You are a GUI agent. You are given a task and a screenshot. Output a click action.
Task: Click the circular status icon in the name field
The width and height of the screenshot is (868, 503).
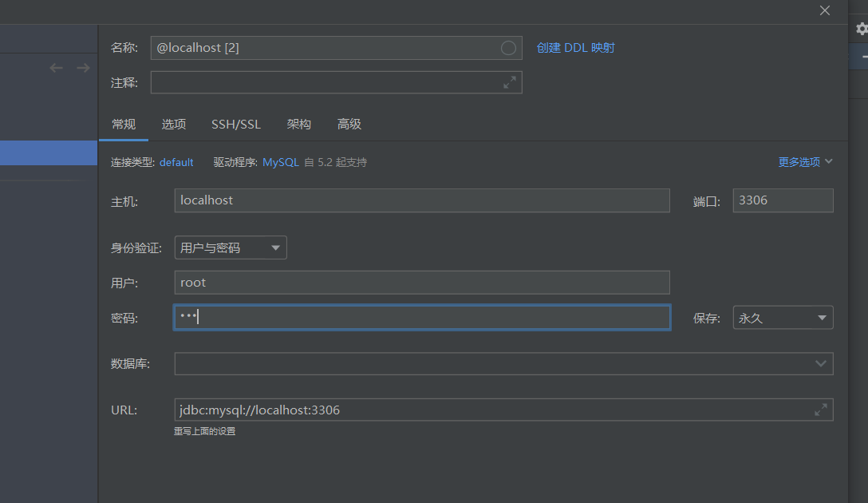(508, 48)
